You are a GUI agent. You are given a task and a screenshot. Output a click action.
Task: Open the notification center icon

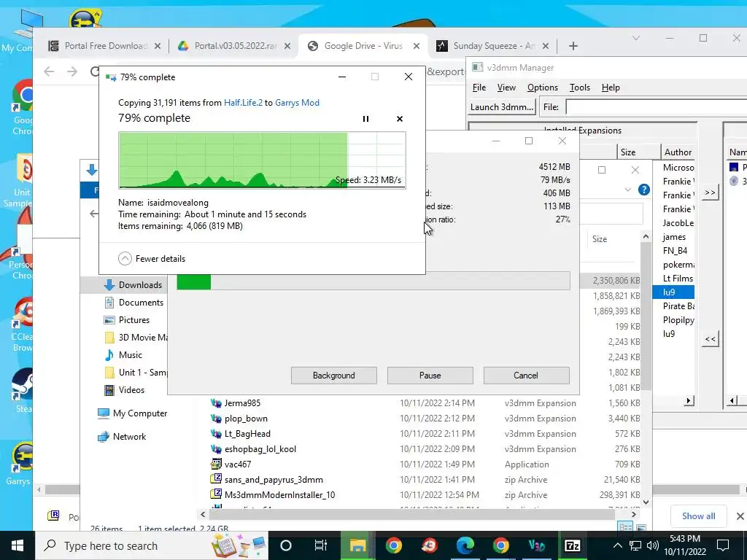pos(723,545)
